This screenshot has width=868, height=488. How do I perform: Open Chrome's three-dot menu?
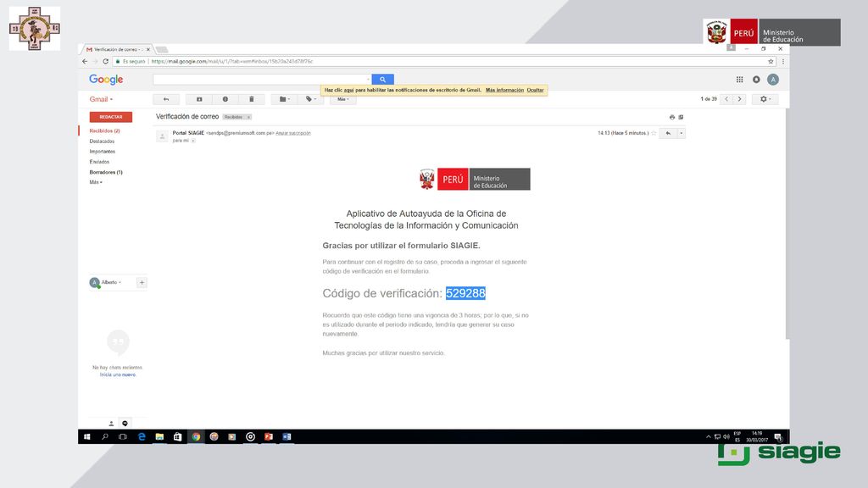[x=782, y=61]
